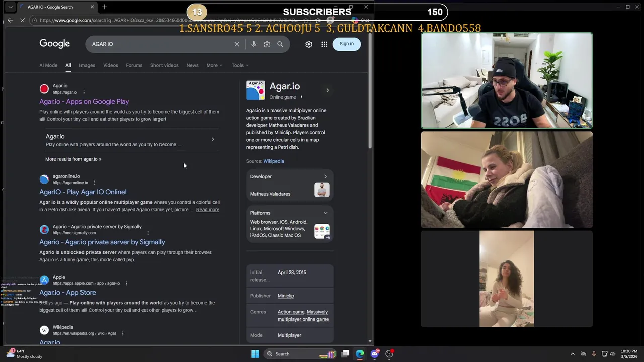Close the AGAR IO - Google Search tab
This screenshot has width=644, height=362.
92,7
